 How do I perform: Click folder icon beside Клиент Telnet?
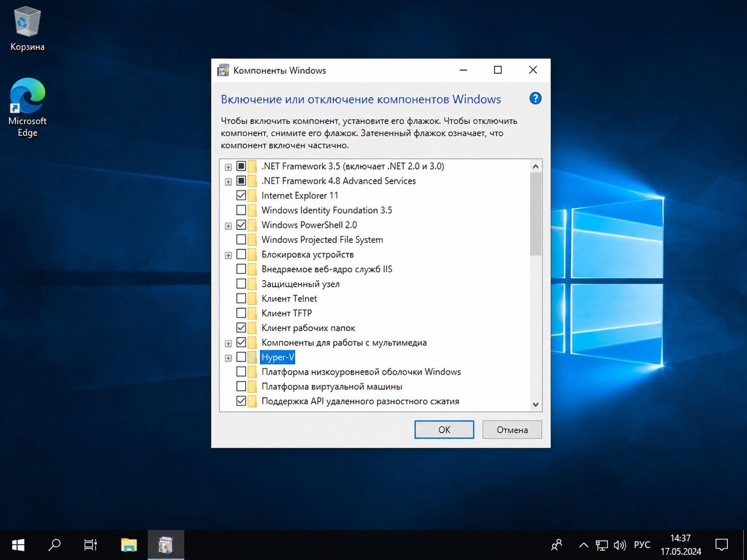pos(252,299)
